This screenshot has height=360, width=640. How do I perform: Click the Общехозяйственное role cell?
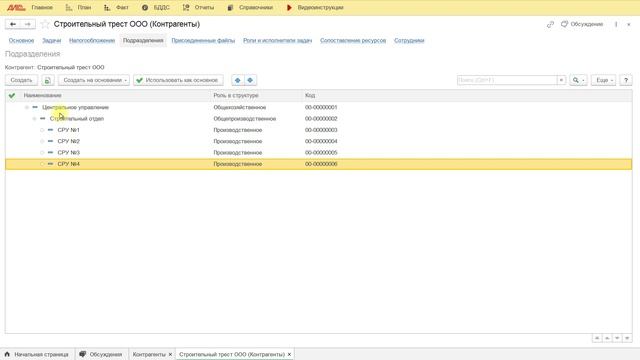(240, 107)
